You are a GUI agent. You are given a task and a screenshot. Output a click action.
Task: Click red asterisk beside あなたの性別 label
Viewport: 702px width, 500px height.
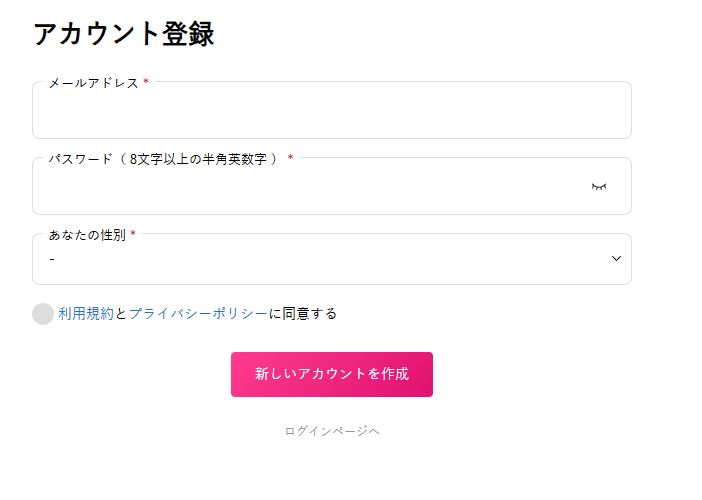click(133, 235)
